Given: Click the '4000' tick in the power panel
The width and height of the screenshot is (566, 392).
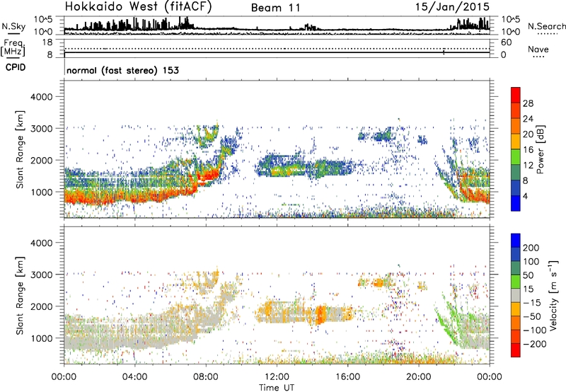Looking at the screenshot, I should point(41,97).
